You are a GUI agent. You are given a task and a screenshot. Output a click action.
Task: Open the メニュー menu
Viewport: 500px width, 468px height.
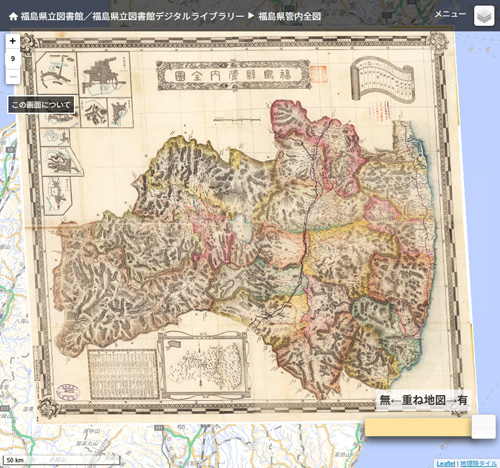pyautogui.click(x=450, y=14)
